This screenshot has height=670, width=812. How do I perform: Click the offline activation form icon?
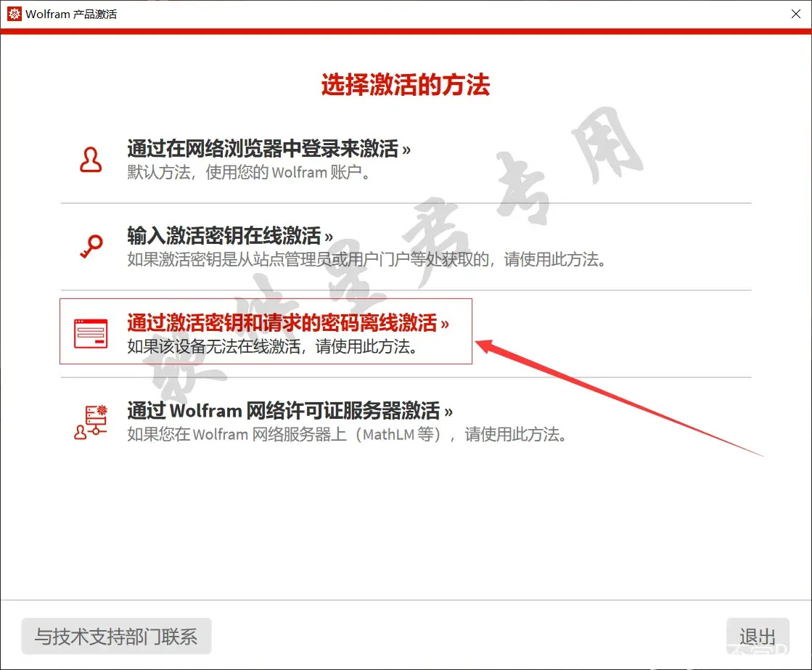tap(91, 333)
